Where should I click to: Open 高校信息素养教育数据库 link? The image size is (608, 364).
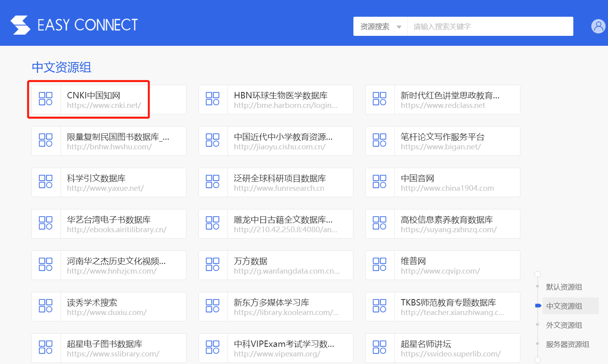447,220
